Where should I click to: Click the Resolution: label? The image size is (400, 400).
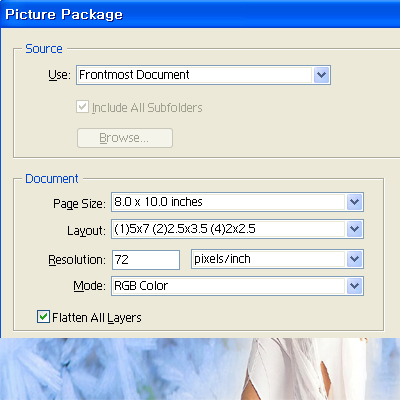(x=77, y=260)
